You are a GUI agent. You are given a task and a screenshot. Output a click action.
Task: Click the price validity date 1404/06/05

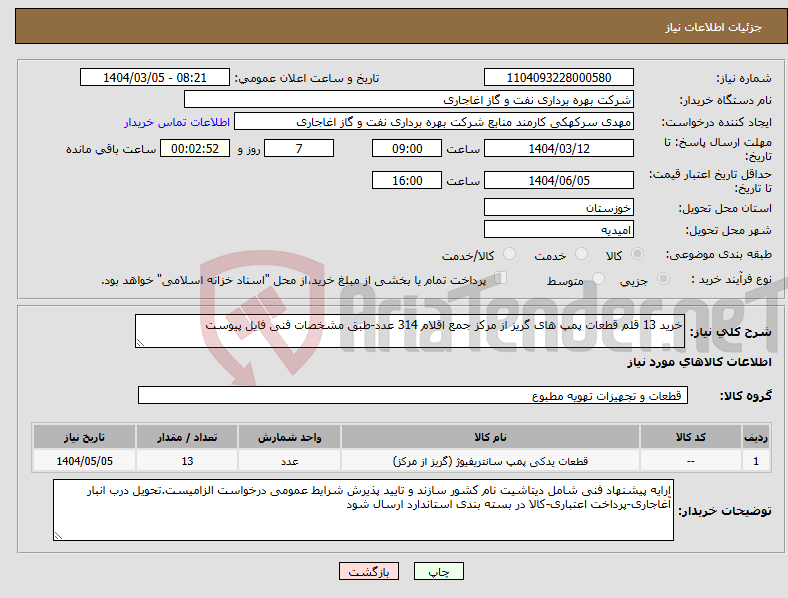click(558, 180)
